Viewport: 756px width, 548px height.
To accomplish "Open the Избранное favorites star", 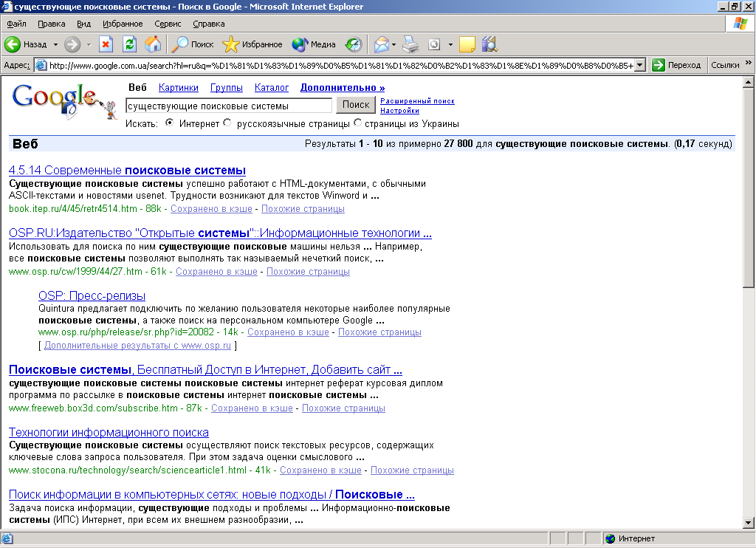I will [252, 44].
